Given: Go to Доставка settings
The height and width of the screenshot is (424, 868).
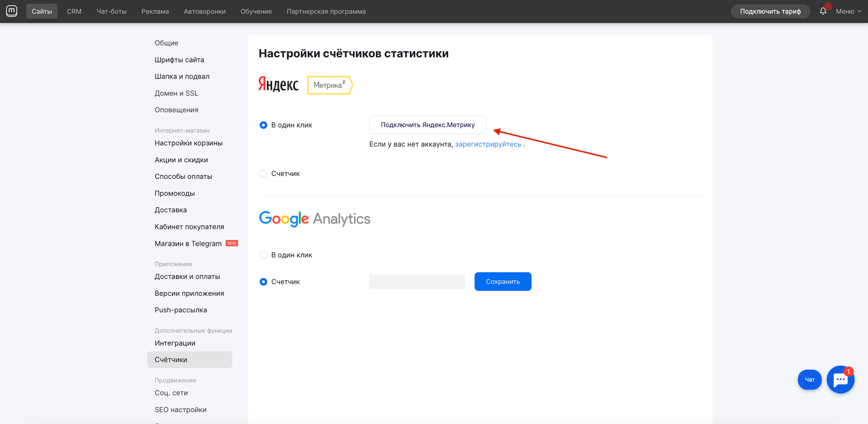Looking at the screenshot, I should click(x=171, y=210).
